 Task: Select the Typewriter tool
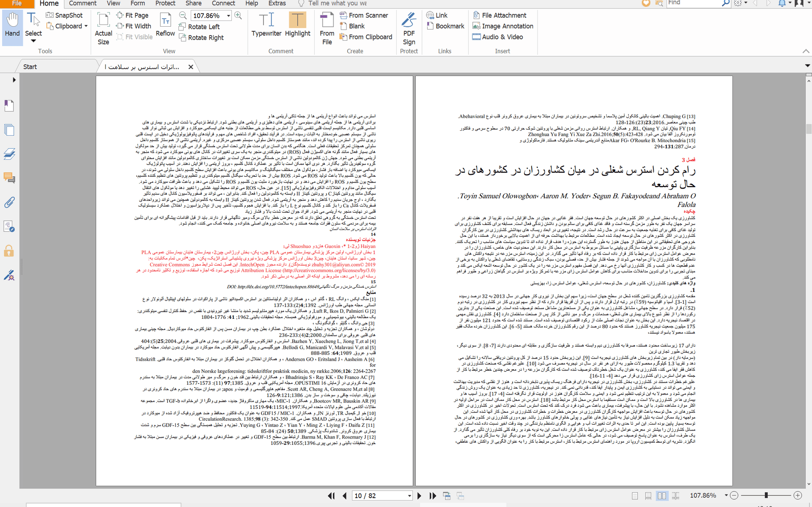point(266,25)
